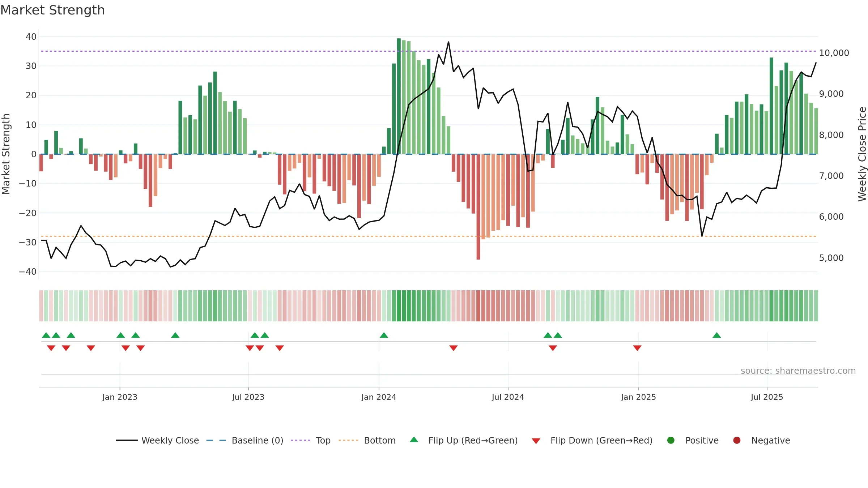This screenshot has height=488, width=868.
Task: Click the purple dotted Top line at 35
Action: 429,51
